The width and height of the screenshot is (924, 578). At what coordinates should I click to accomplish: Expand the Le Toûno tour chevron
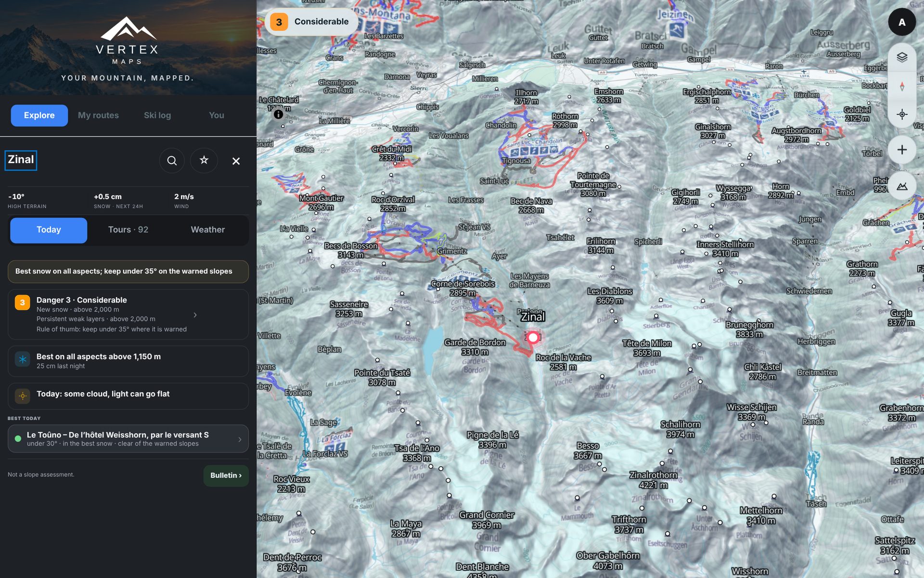coord(240,439)
